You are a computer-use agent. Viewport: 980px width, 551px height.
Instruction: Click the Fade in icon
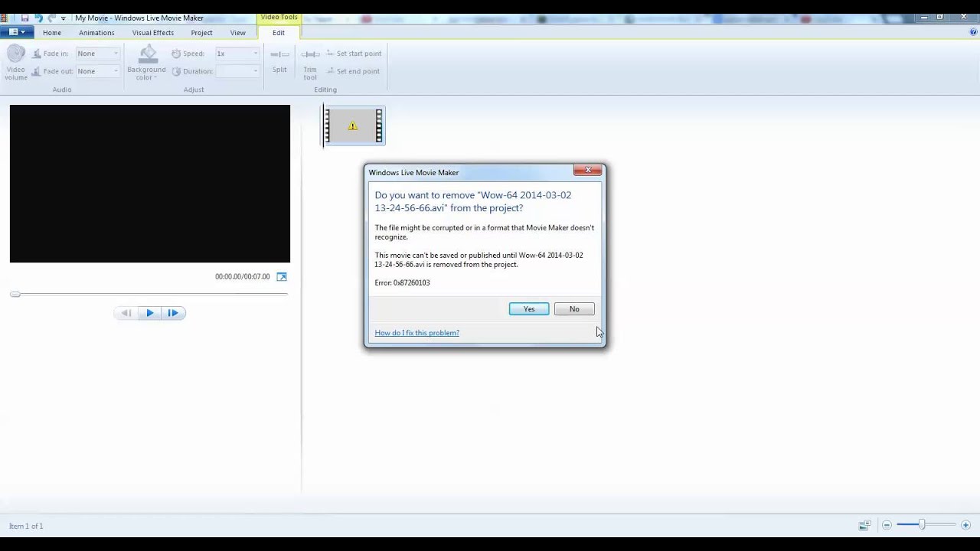tap(37, 54)
